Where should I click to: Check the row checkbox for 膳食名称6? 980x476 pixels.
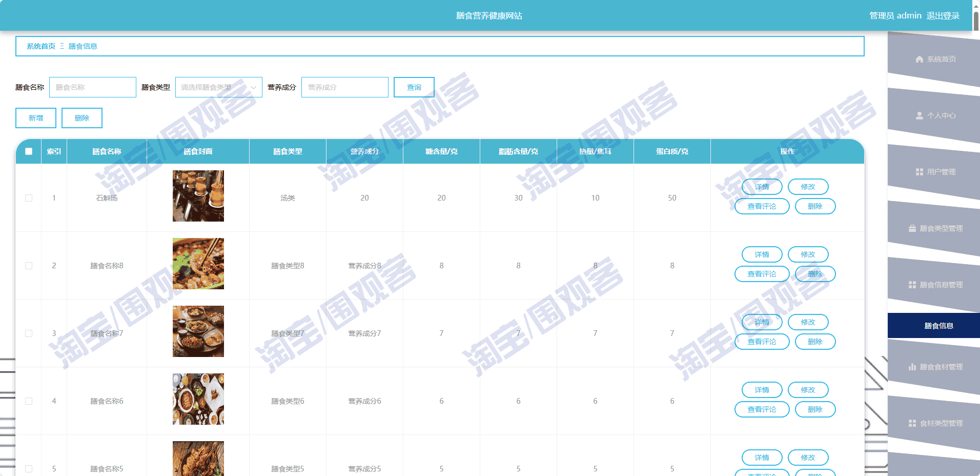[x=29, y=401]
